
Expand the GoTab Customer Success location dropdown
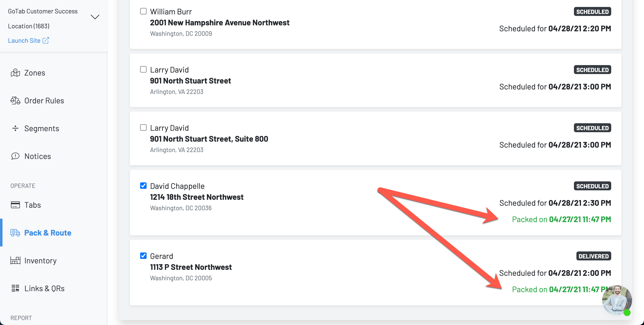click(95, 17)
